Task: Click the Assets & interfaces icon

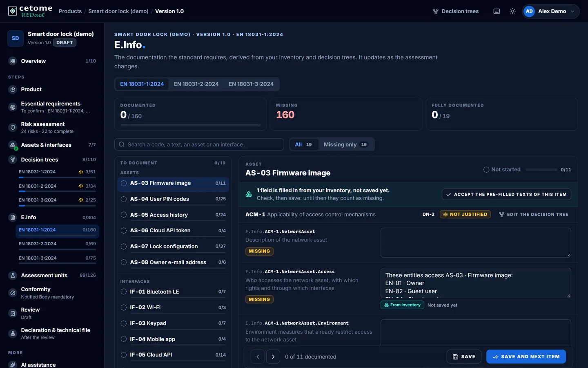Action: [x=13, y=145]
